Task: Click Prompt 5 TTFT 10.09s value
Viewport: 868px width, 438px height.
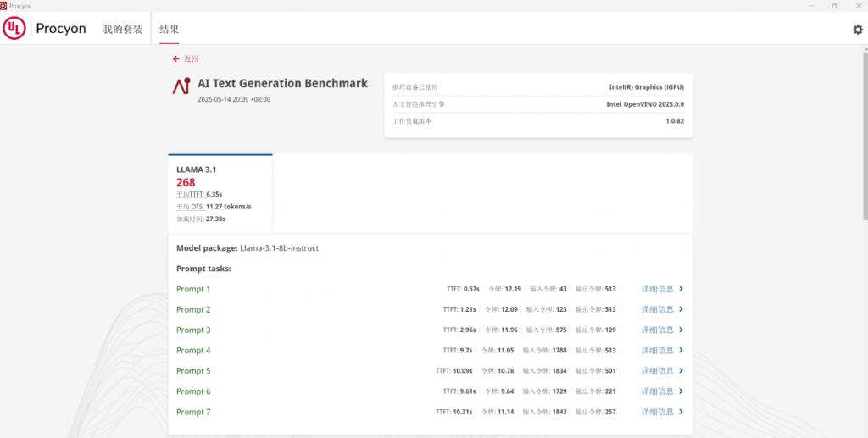Action: coord(463,370)
